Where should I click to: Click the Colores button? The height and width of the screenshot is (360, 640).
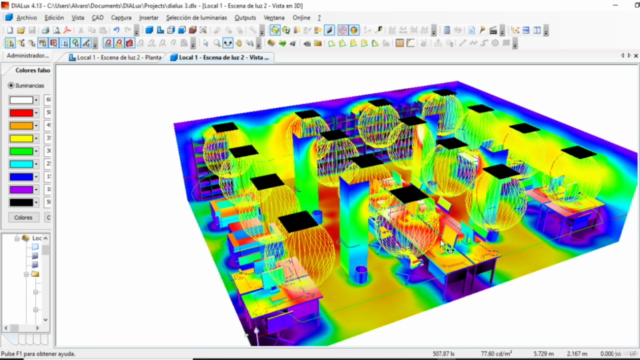pos(23,218)
